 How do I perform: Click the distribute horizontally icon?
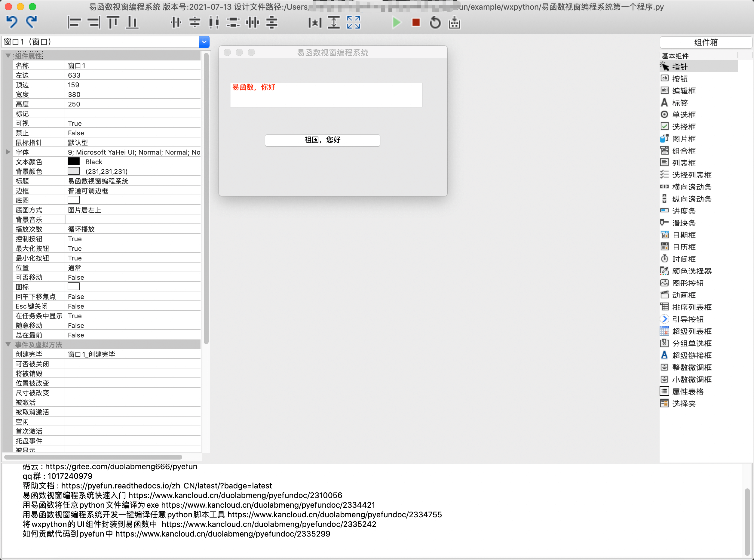click(x=253, y=23)
